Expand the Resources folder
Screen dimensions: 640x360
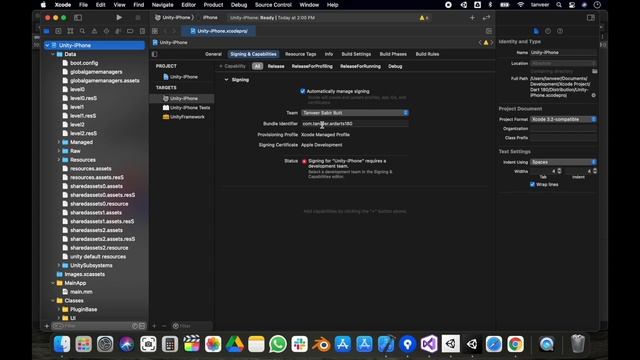58,160
